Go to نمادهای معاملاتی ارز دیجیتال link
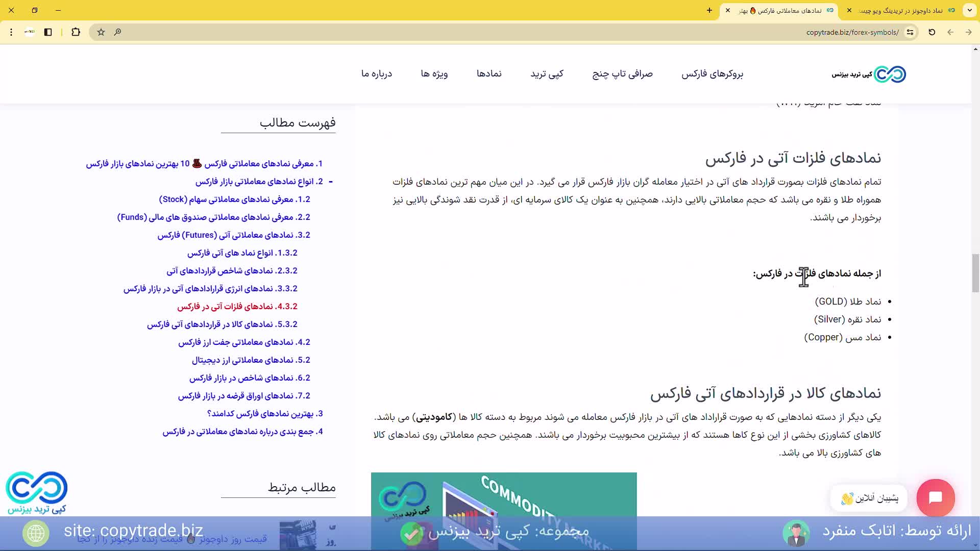 point(251,360)
